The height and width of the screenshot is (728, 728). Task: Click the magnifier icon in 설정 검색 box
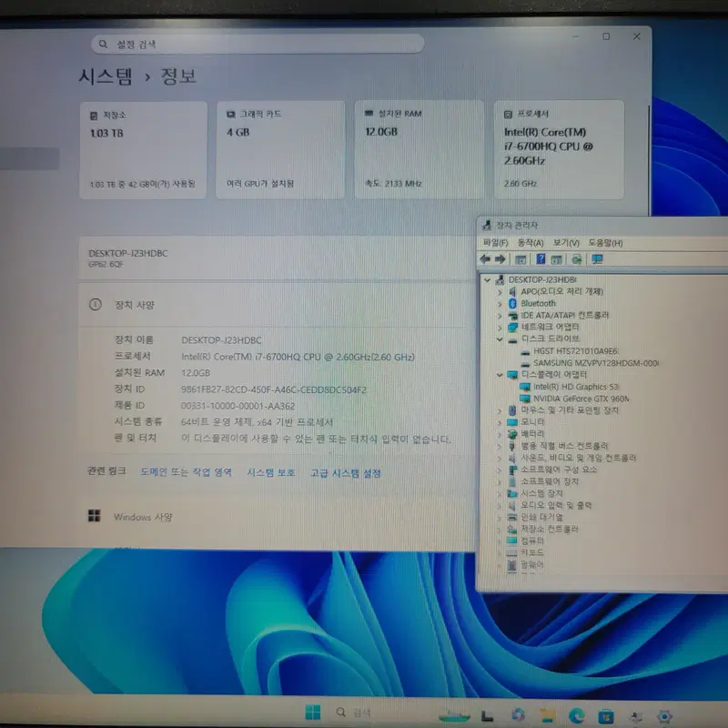[103, 44]
